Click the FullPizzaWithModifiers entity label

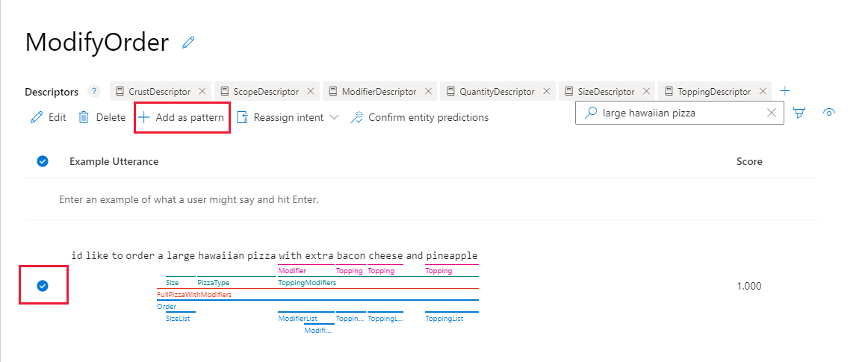(194, 295)
